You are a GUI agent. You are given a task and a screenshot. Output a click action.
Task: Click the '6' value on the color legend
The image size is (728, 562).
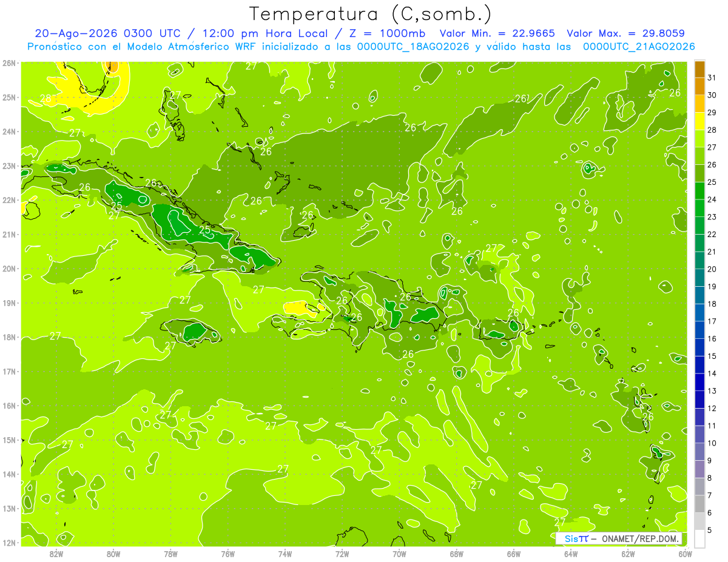710,512
